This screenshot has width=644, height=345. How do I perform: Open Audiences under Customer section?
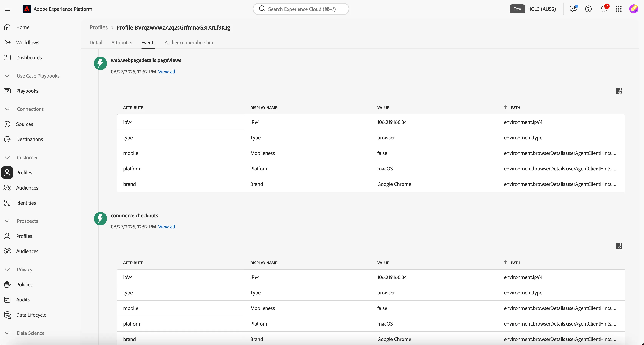coord(27,188)
